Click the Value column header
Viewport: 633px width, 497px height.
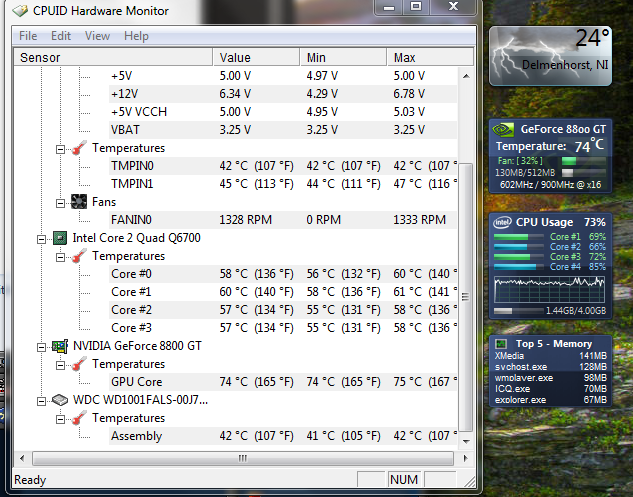coord(256,57)
